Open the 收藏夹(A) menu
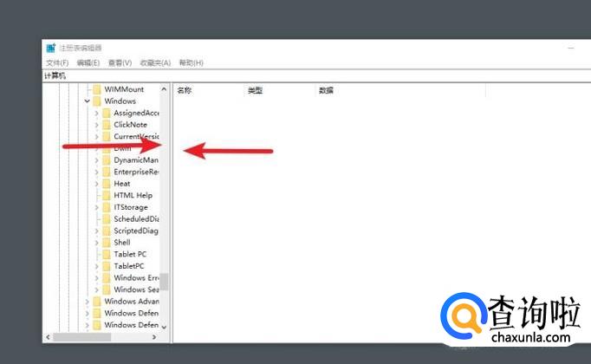The width and height of the screenshot is (591, 364). pyautogui.click(x=155, y=62)
